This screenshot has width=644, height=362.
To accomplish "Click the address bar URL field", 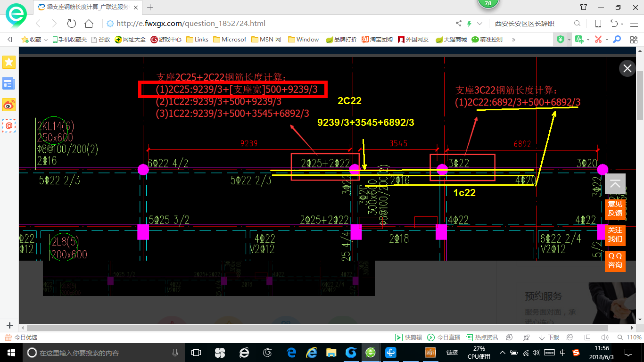I will 278,24.
